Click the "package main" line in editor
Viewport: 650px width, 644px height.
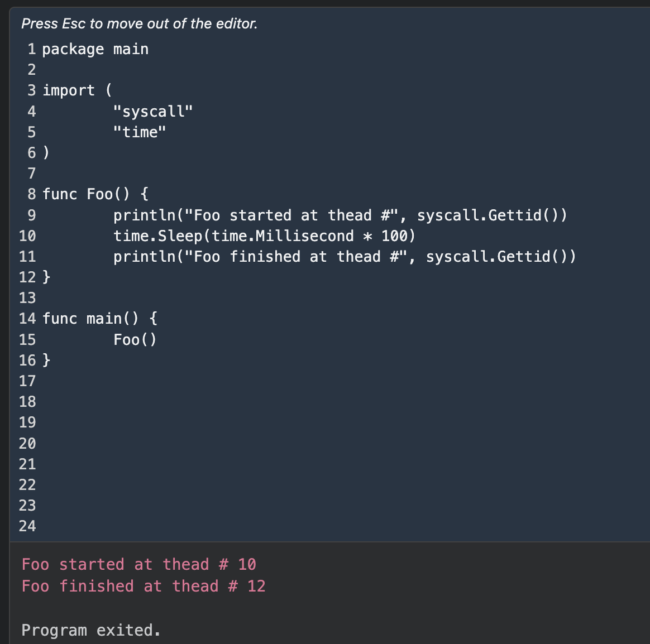[x=95, y=49]
